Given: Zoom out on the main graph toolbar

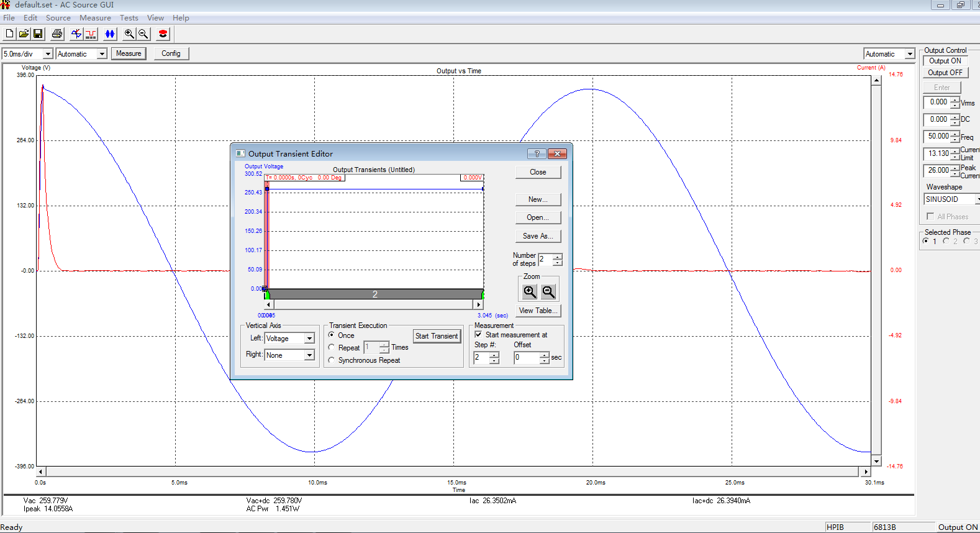Looking at the screenshot, I should coord(143,34).
